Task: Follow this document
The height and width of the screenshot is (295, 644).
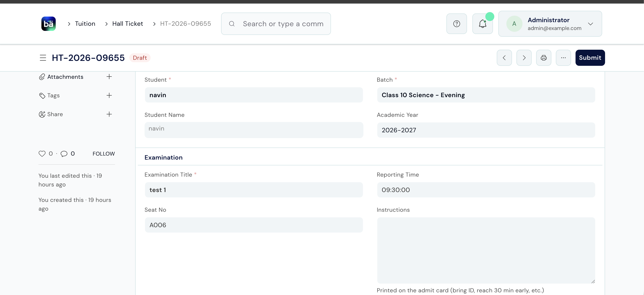Action: coord(104,154)
